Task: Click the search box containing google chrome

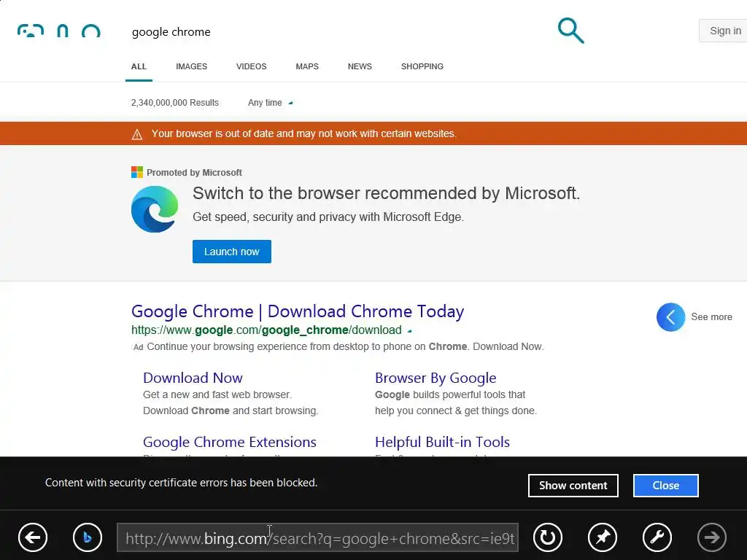Action: (x=333, y=31)
